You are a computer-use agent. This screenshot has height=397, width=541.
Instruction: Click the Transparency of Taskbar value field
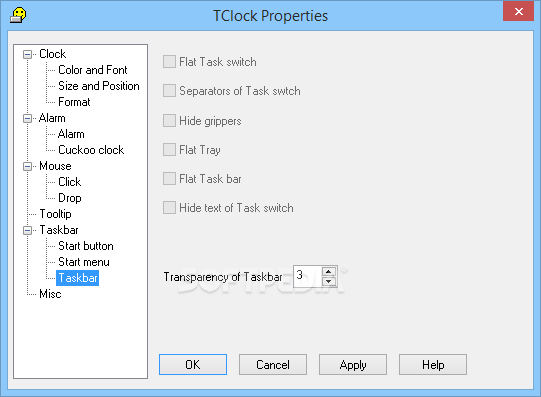pos(308,276)
